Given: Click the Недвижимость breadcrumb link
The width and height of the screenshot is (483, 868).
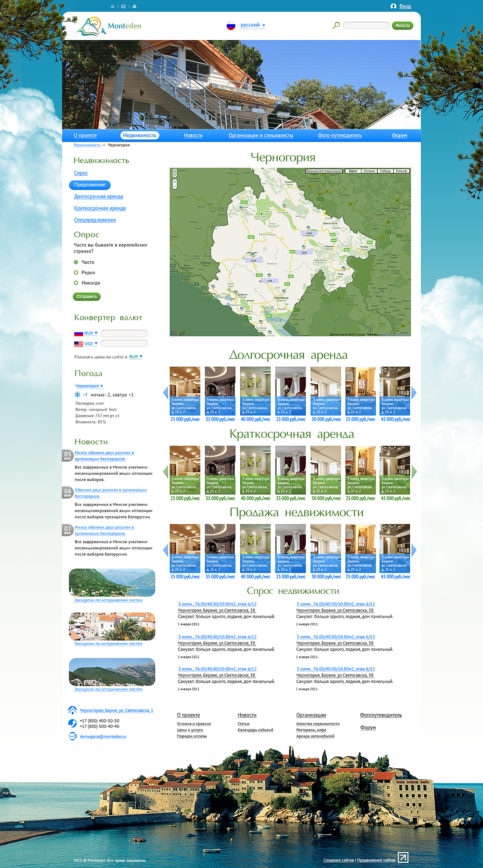Looking at the screenshot, I should (87, 145).
